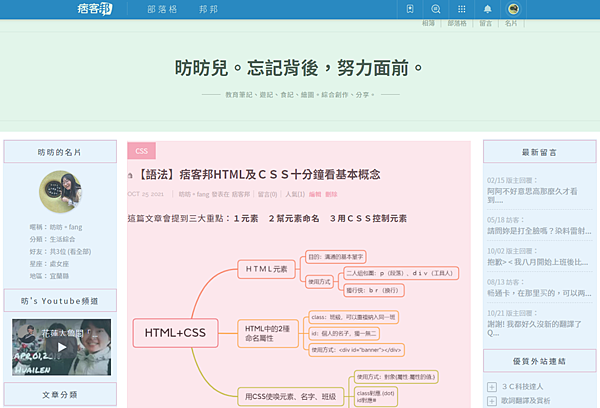Click the 優質外站連結 panel heading
The image size is (600, 408).
tap(540, 361)
